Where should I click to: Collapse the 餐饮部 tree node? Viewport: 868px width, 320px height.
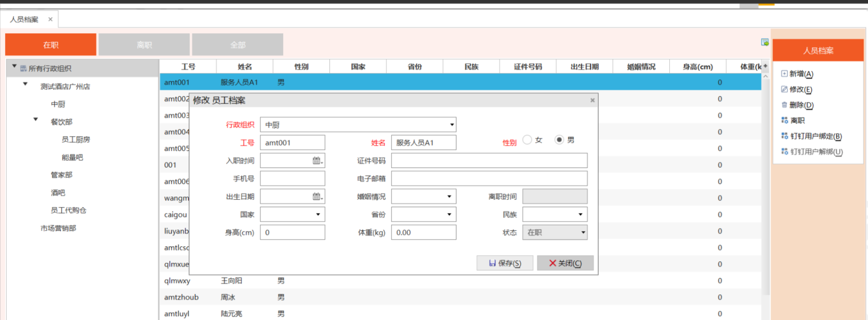tap(36, 120)
